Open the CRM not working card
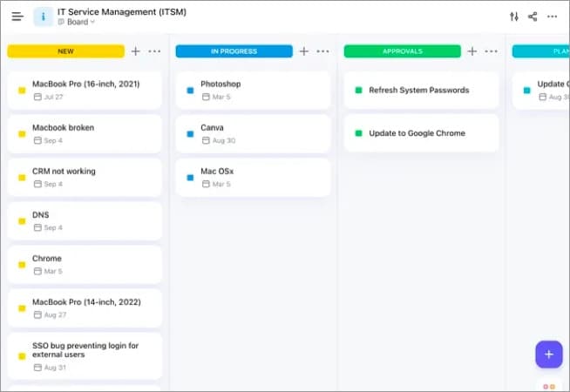 (x=85, y=177)
